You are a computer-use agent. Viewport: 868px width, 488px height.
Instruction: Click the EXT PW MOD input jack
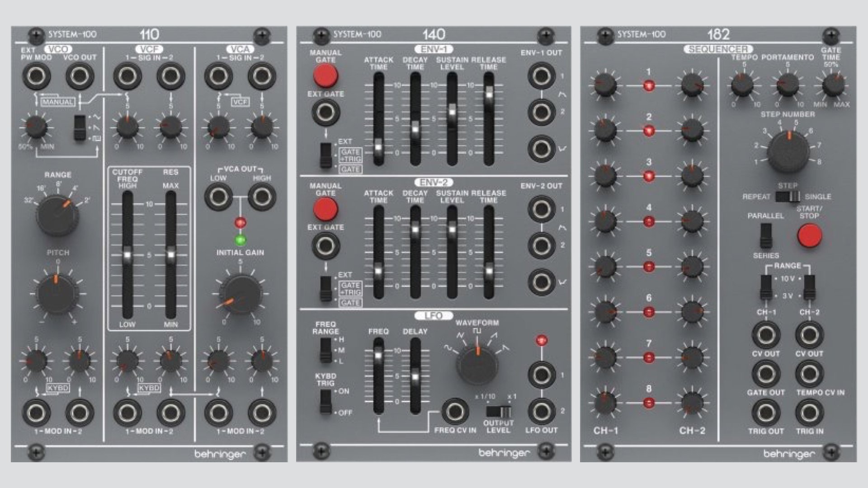(x=36, y=76)
